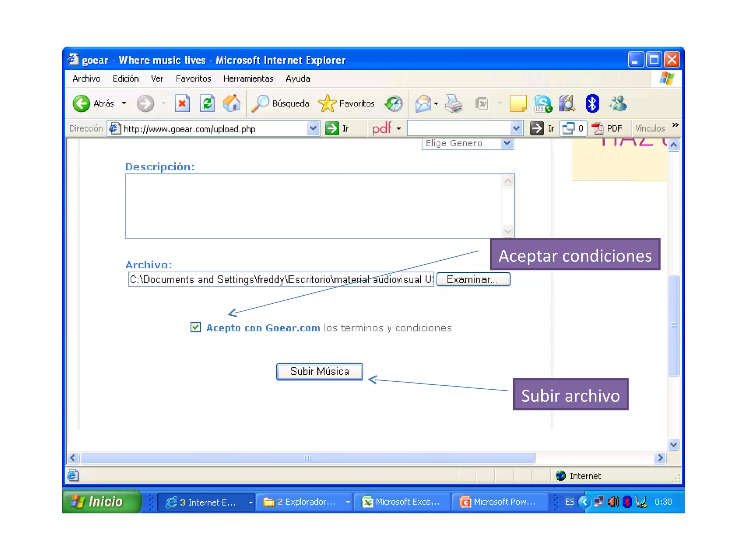Click the tray Bluetooth icon
This screenshot has height=560, width=747.
click(x=627, y=502)
